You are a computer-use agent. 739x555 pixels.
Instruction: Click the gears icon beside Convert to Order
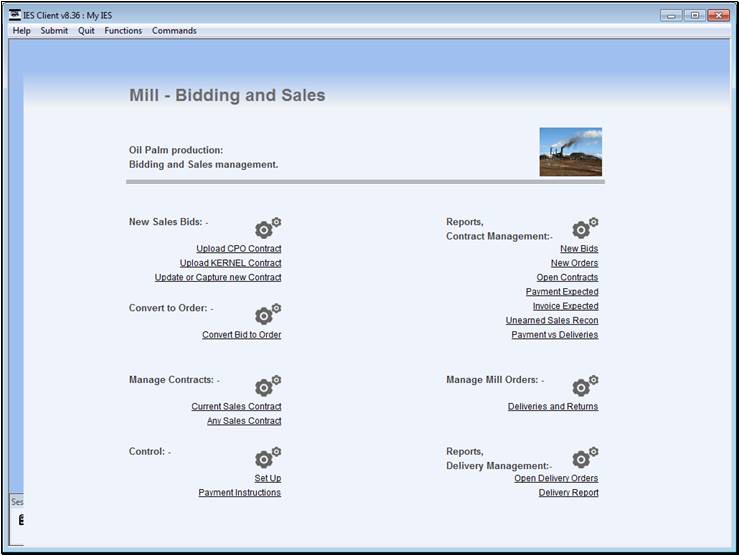tap(268, 314)
